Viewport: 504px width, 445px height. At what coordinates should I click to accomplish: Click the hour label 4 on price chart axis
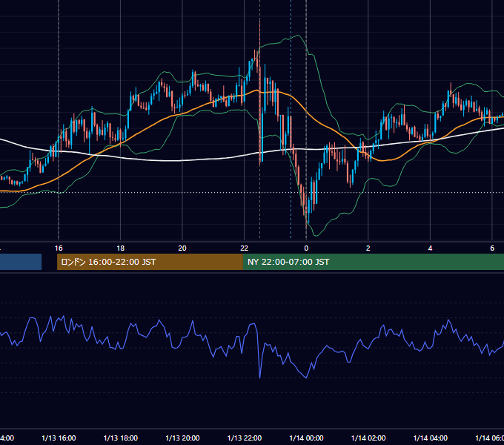pyautogui.click(x=430, y=248)
